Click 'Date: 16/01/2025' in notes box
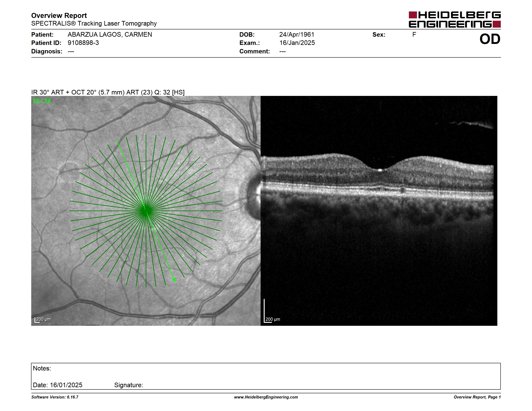Image resolution: width=532 pixels, height=411 pixels. (x=57, y=385)
